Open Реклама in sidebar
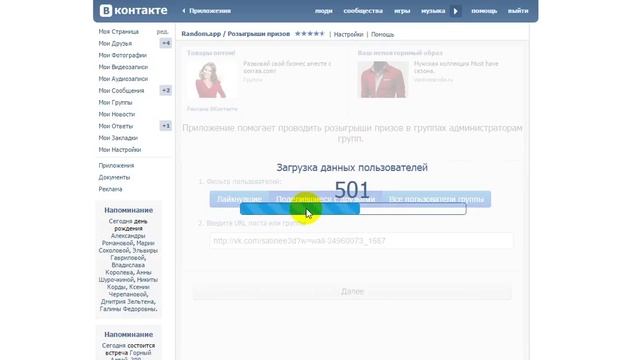The height and width of the screenshot is (360, 640). 110,189
